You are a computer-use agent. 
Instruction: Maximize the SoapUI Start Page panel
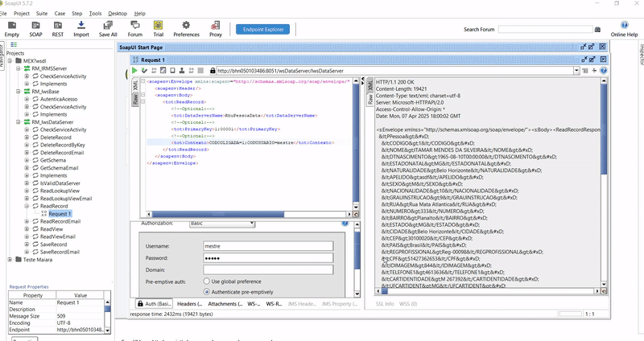pos(592,47)
